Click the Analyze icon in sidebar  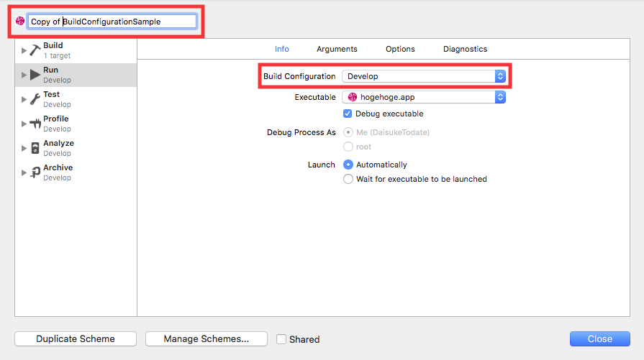35,148
